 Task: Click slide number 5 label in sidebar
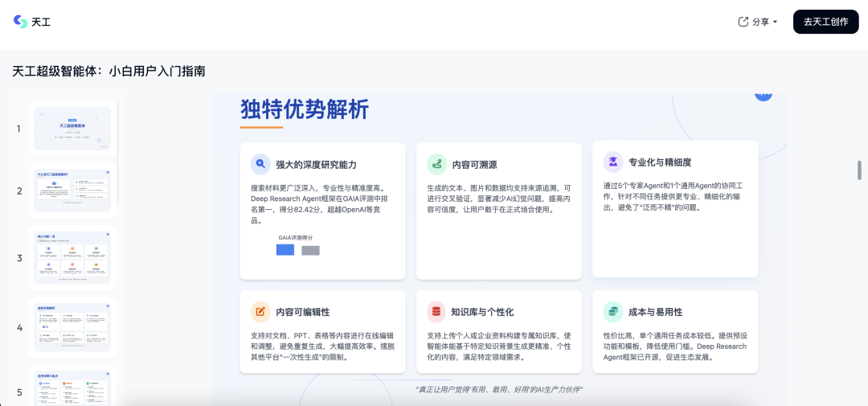19,392
